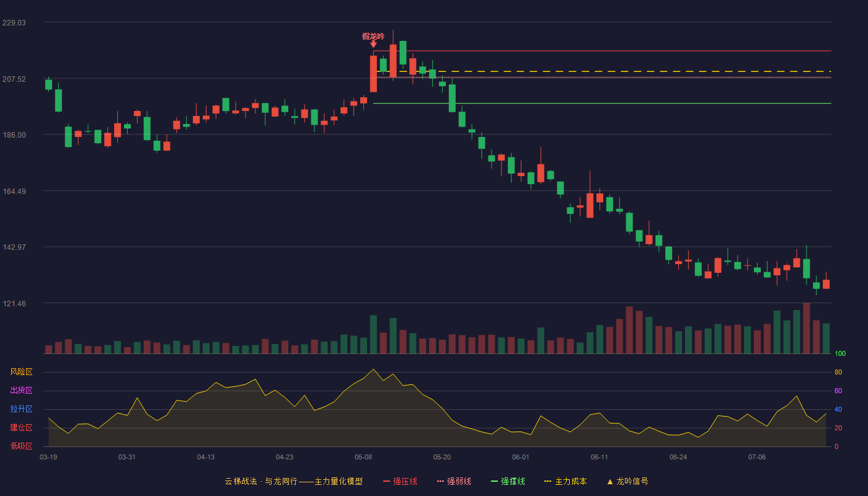
Task: Click the 强撑线 green line legend swatch
Action: [494, 481]
